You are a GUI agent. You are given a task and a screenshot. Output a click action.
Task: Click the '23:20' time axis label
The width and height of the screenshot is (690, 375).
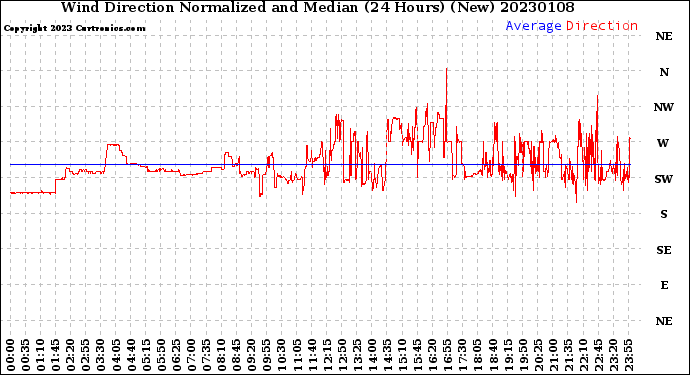pos(613,355)
